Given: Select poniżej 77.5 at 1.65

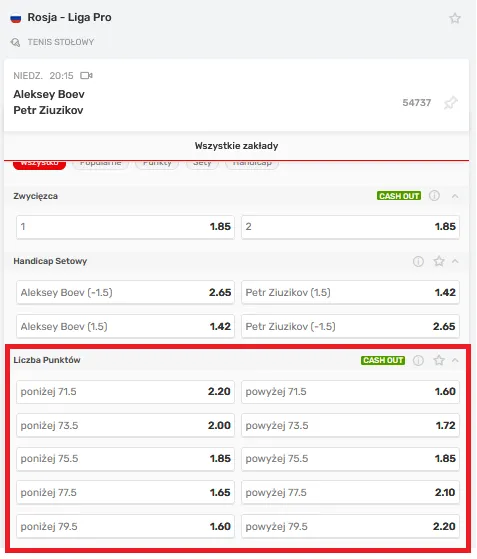Looking at the screenshot, I should 125,492.
